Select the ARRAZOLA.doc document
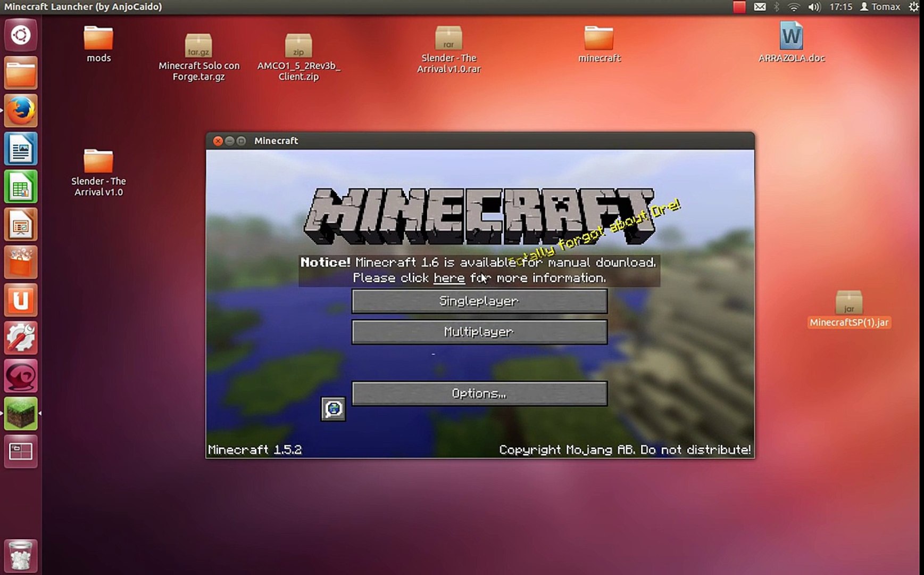Viewport: 924px width, 575px height. (792, 43)
